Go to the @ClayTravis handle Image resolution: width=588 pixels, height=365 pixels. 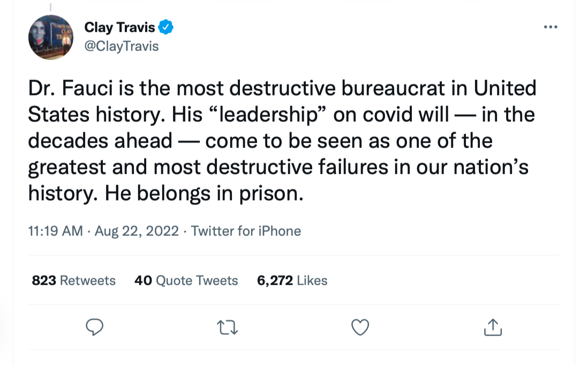tap(121, 46)
